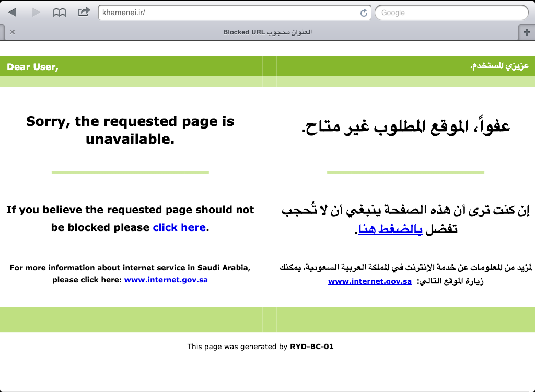Go back using the back arrow
Screen dimensions: 535x392
point(13,12)
